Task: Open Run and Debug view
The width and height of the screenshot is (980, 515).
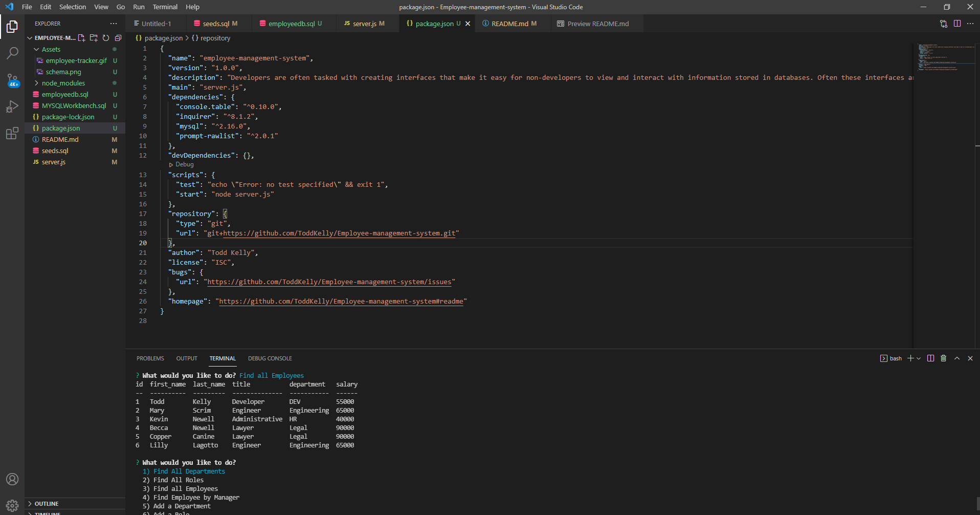Action: click(12, 107)
